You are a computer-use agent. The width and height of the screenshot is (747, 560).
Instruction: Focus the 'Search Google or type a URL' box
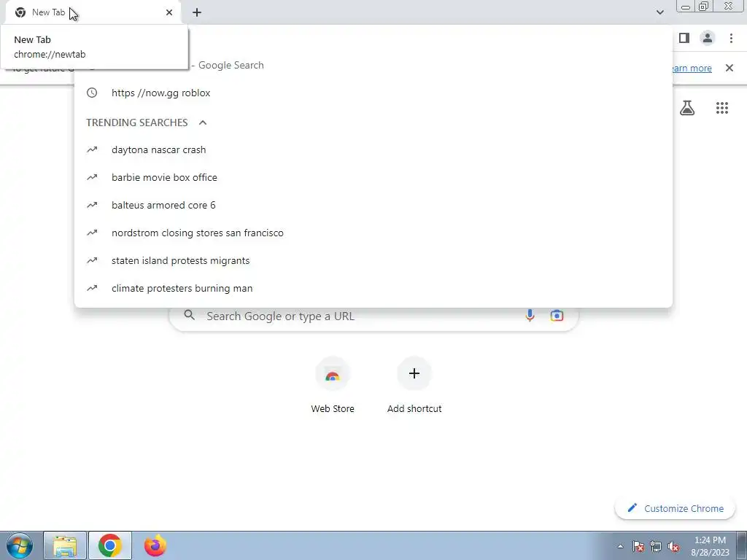(x=373, y=316)
